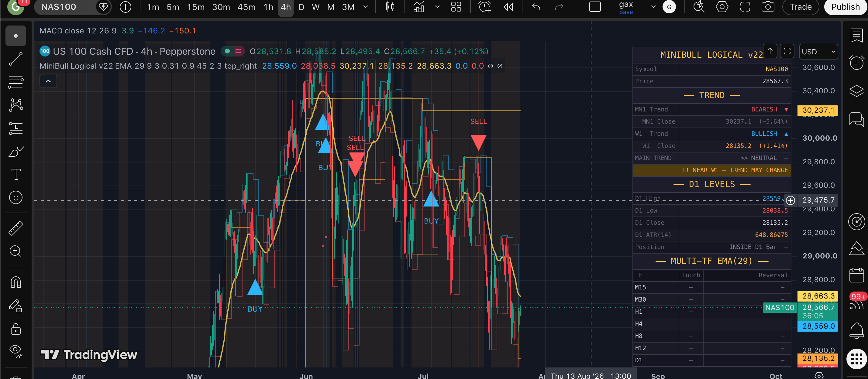The width and height of the screenshot is (868, 379).
Task: Add symbol to compare plus button
Action: pos(125,7)
